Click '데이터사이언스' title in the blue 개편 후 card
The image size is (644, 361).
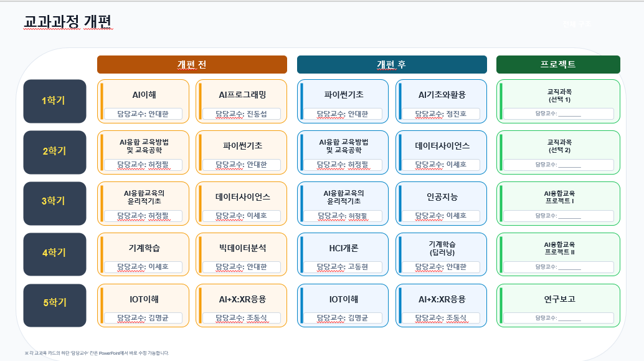pos(442,146)
